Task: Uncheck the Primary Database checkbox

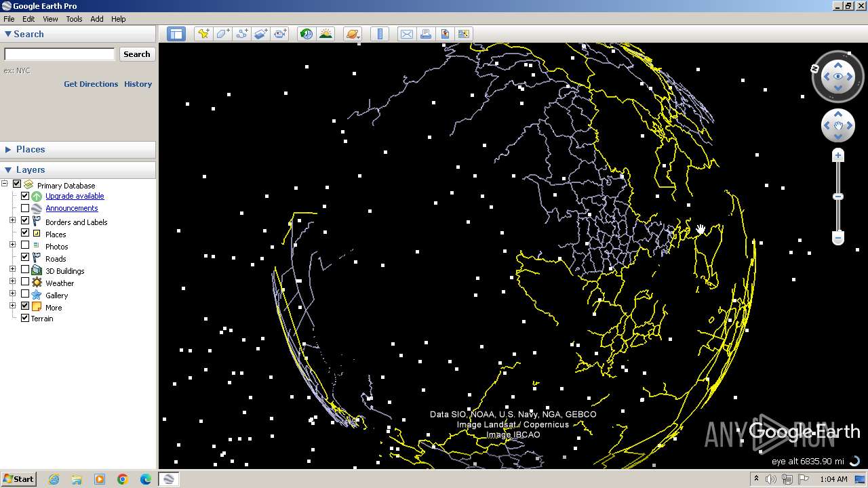Action: tap(17, 184)
